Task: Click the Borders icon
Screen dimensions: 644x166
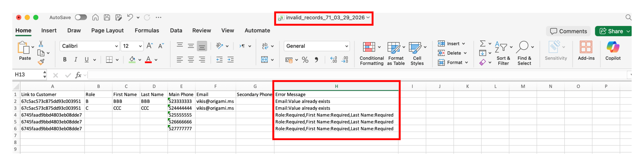Action: (x=109, y=60)
